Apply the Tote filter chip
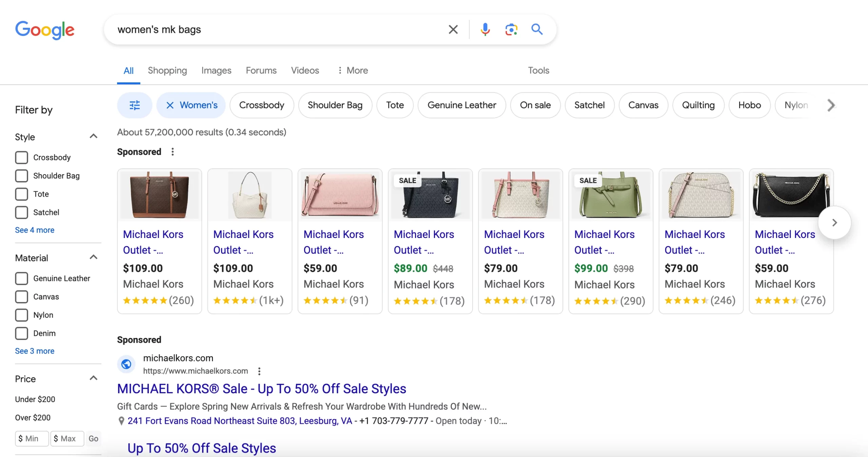868x457 pixels. click(x=395, y=105)
